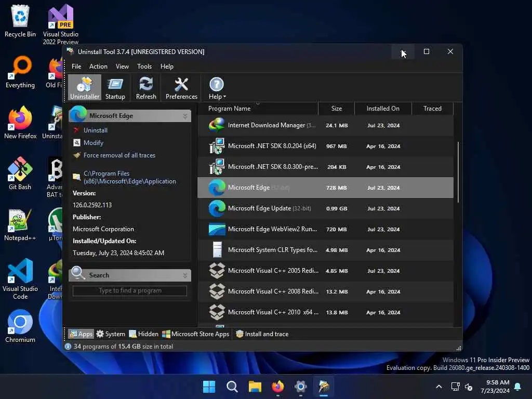The image size is (532, 399).
Task: Open taskbar Search
Action: point(232,387)
